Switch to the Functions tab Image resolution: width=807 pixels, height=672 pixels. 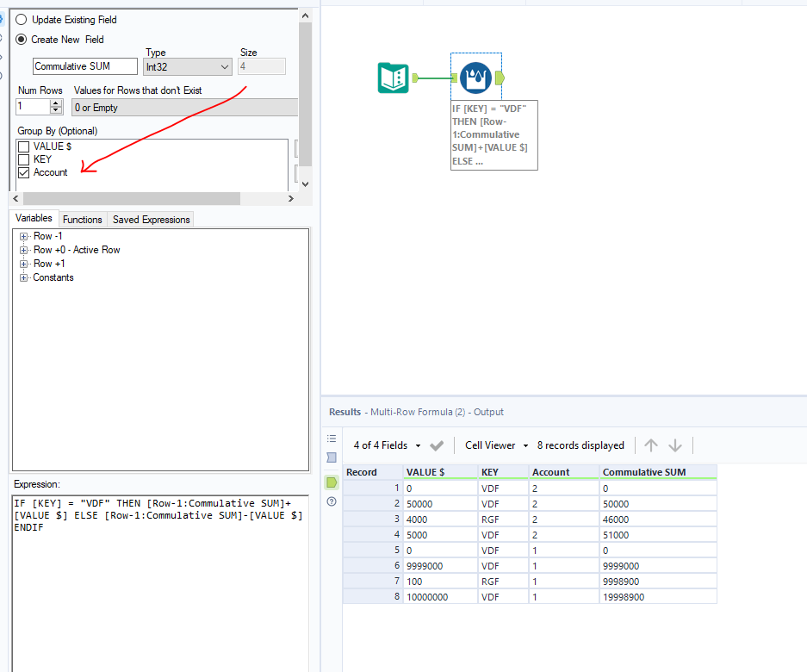83,220
